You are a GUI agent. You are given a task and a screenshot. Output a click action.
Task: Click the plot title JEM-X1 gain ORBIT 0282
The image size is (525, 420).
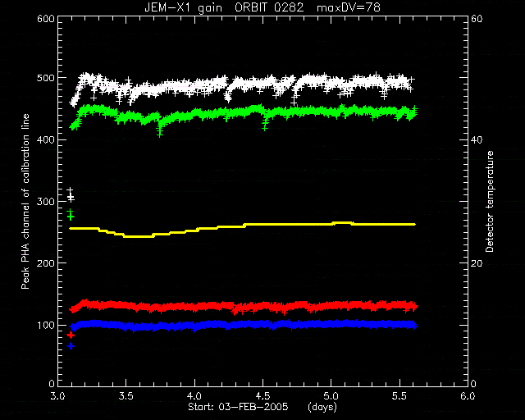tap(224, 7)
